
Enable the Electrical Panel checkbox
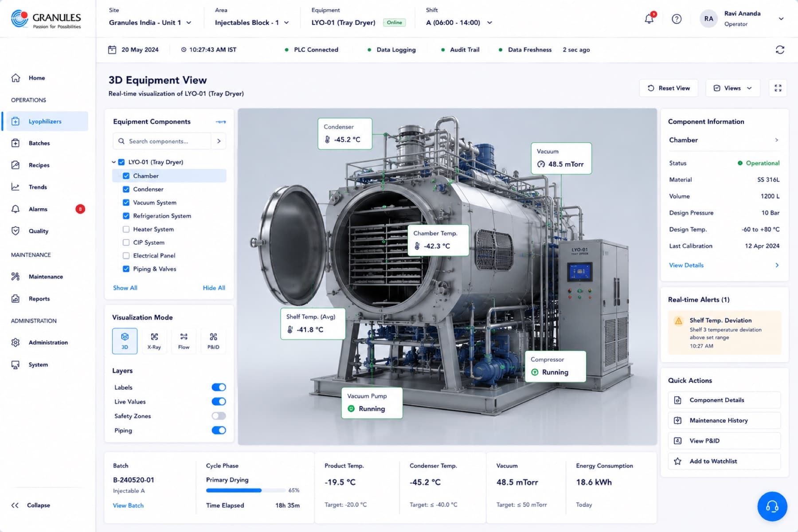[x=126, y=256]
